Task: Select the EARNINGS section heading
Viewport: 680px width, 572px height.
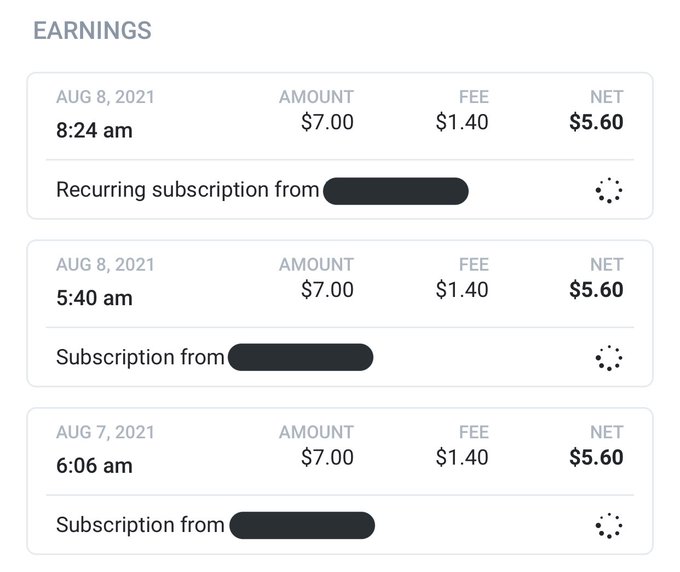Action: pos(92,31)
